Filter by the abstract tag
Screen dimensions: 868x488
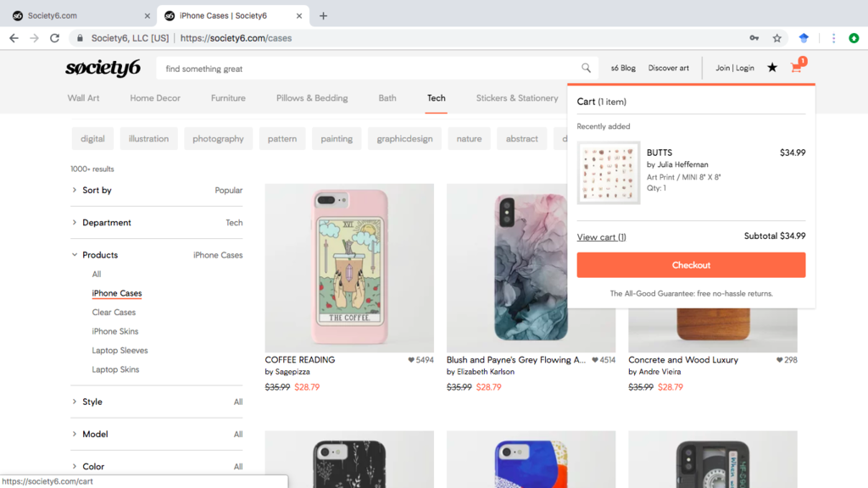521,139
